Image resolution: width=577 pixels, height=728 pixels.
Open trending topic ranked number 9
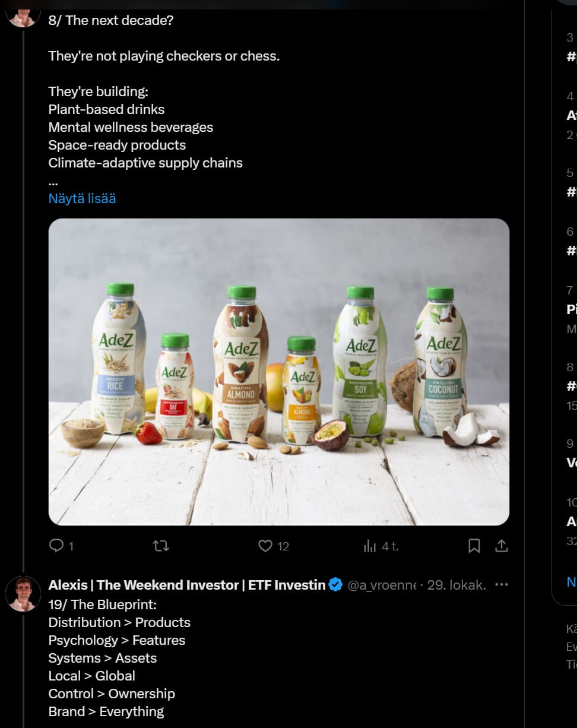(572, 462)
